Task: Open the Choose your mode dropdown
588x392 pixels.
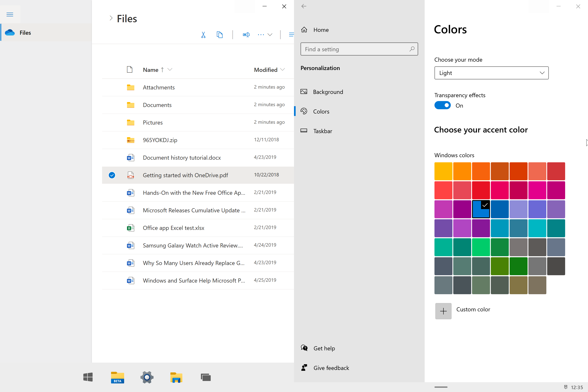Action: (491, 73)
